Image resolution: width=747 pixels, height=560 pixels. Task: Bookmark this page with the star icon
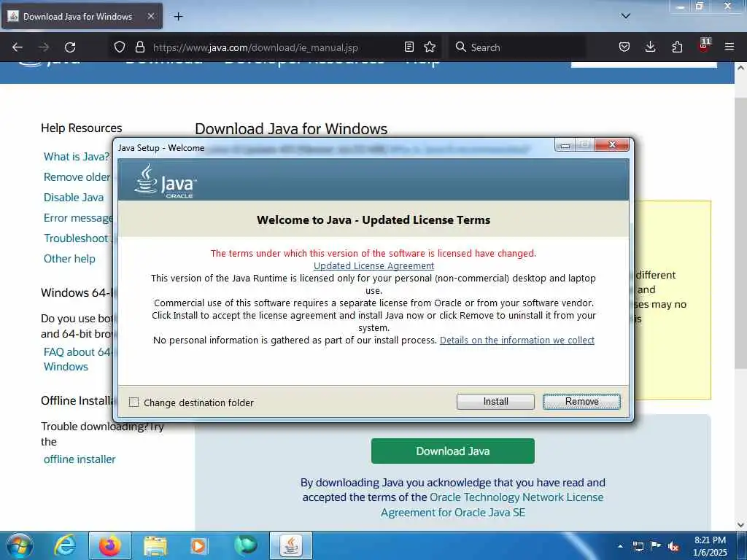pyautogui.click(x=430, y=47)
